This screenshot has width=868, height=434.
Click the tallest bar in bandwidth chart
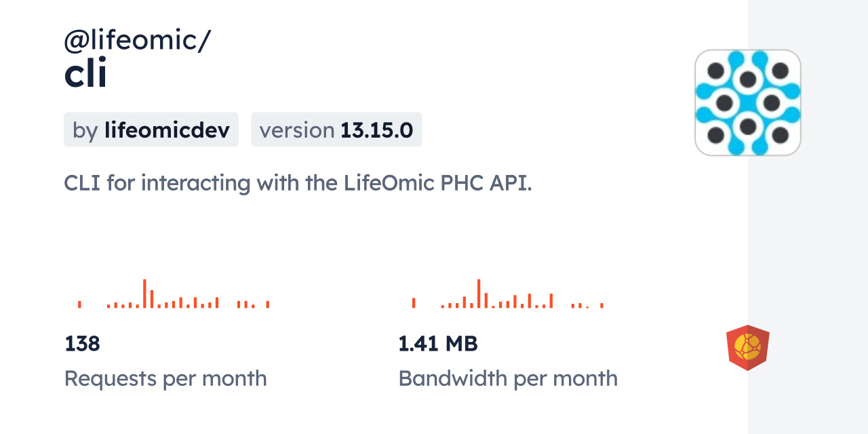(479, 294)
